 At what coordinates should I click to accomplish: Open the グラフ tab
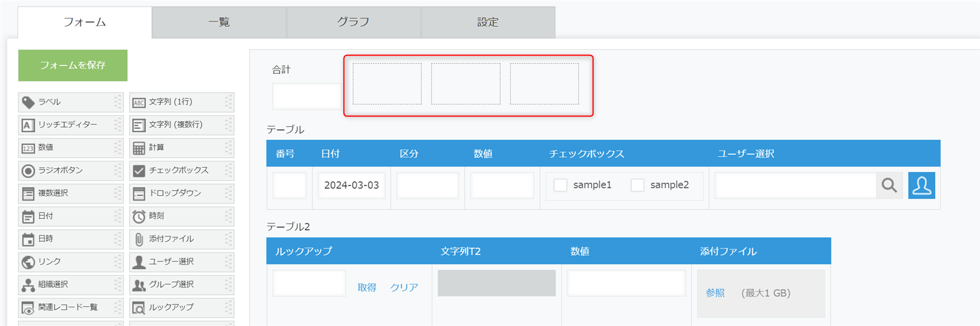tap(354, 22)
